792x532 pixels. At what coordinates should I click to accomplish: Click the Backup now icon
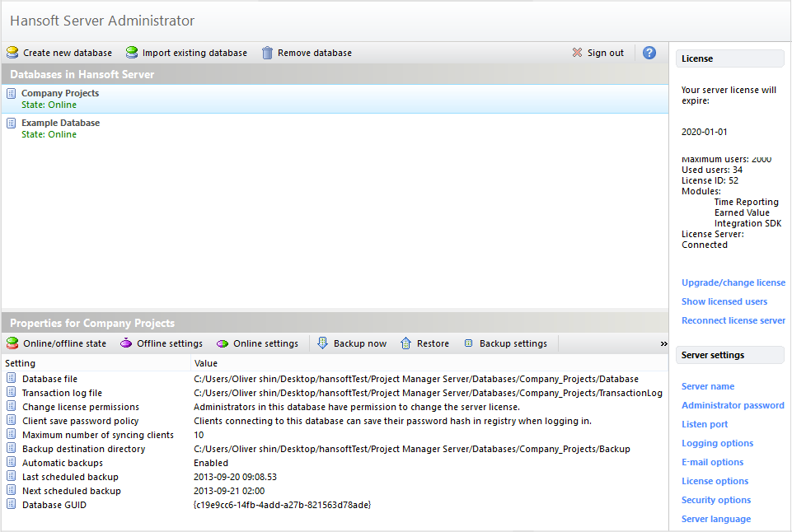pos(322,343)
